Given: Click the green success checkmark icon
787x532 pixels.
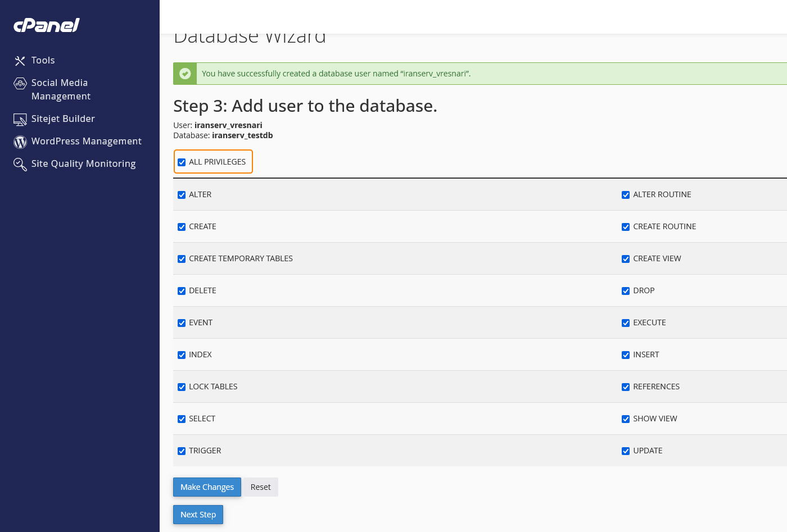Looking at the screenshot, I should (185, 74).
